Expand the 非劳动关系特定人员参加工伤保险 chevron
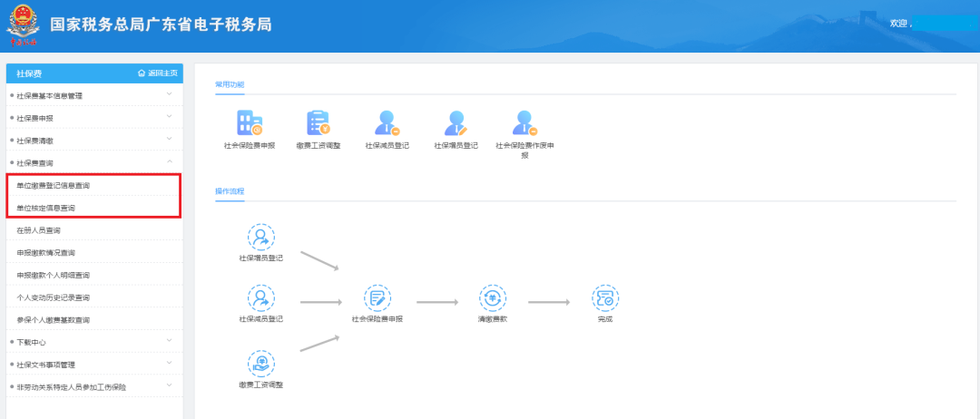Viewport: 980px width, 419px height. 169,386
